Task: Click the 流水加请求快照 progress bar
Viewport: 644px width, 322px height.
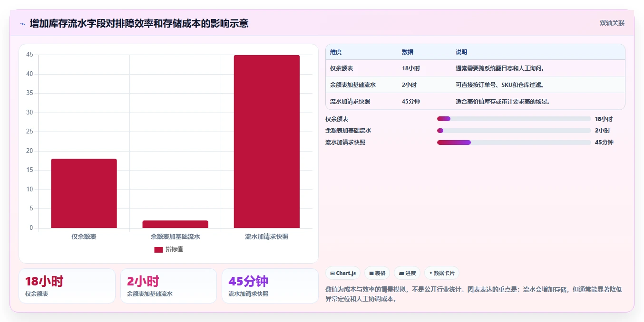Action: (x=514, y=142)
